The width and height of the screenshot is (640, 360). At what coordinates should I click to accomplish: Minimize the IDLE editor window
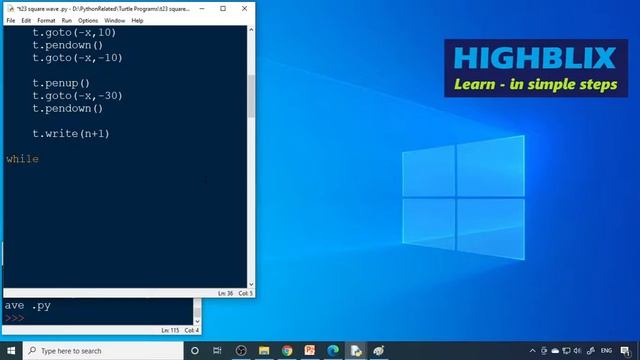[x=202, y=9]
